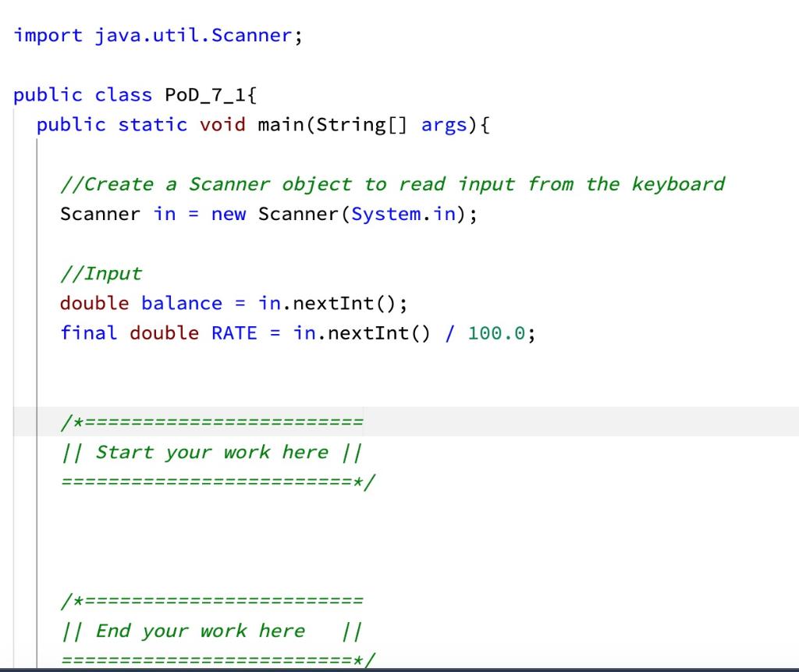Click the //Input comment
Screen dimensions: 799x672
pyautogui.click(x=100, y=272)
